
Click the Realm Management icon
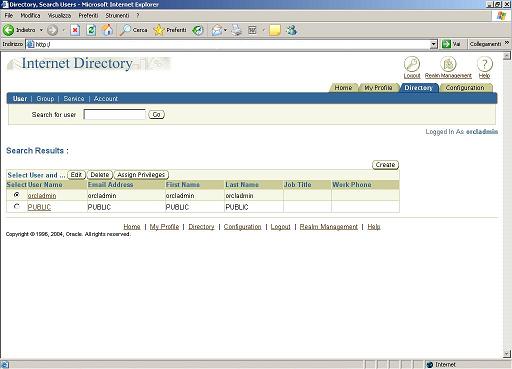point(448,64)
